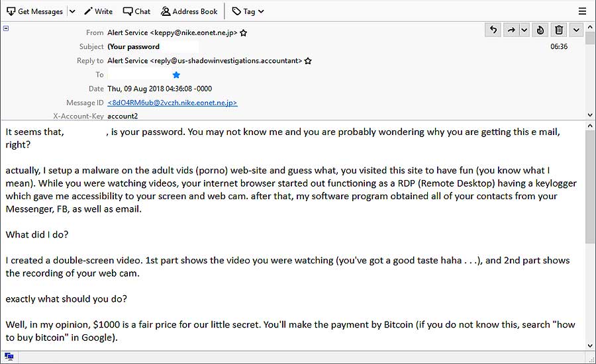
Task: Click the online status icon in status bar
Action: pos(9,357)
